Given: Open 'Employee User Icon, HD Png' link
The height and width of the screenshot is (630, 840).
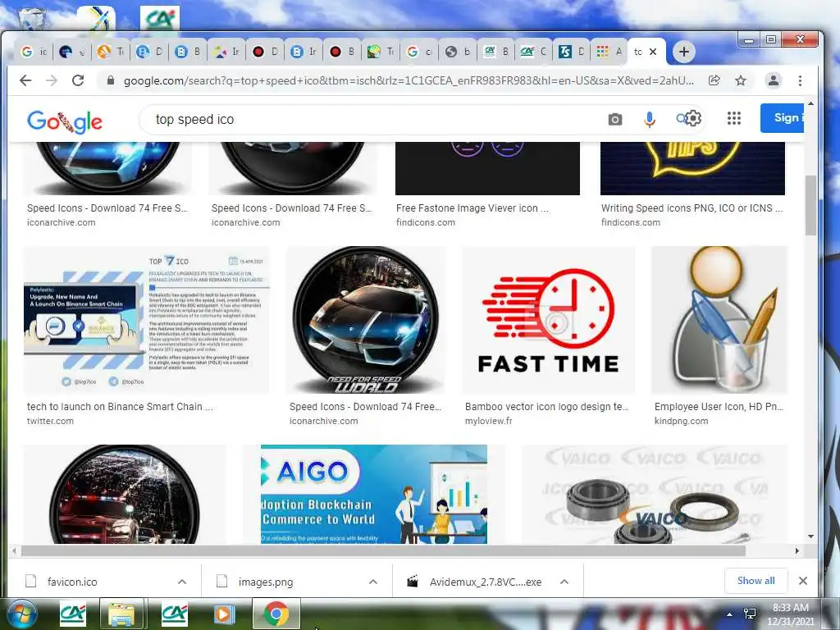Looking at the screenshot, I should [719, 407].
